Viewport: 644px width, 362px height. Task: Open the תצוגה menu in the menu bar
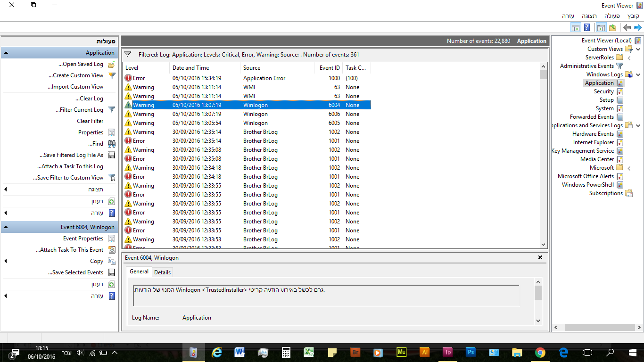pyautogui.click(x=589, y=16)
